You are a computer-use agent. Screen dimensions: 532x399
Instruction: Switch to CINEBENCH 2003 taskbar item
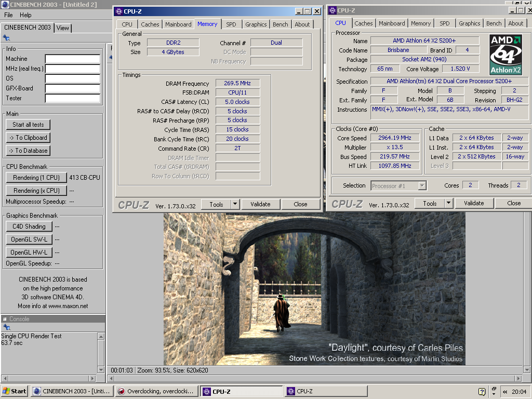72,391
